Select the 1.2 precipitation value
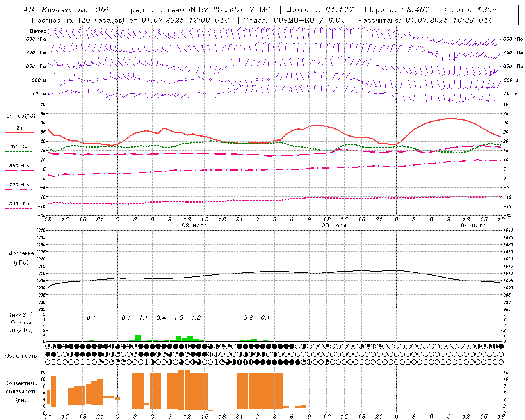This screenshot has width=525, height=420. (x=196, y=318)
